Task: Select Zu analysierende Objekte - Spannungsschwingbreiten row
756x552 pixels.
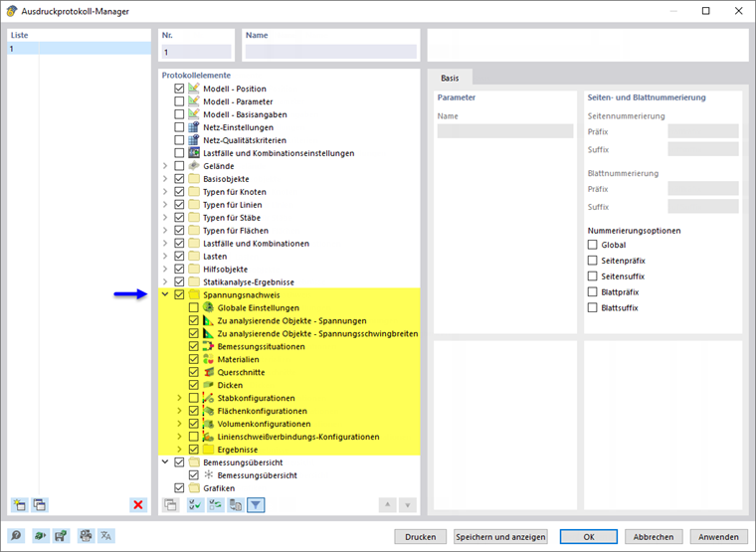Action: click(289, 333)
